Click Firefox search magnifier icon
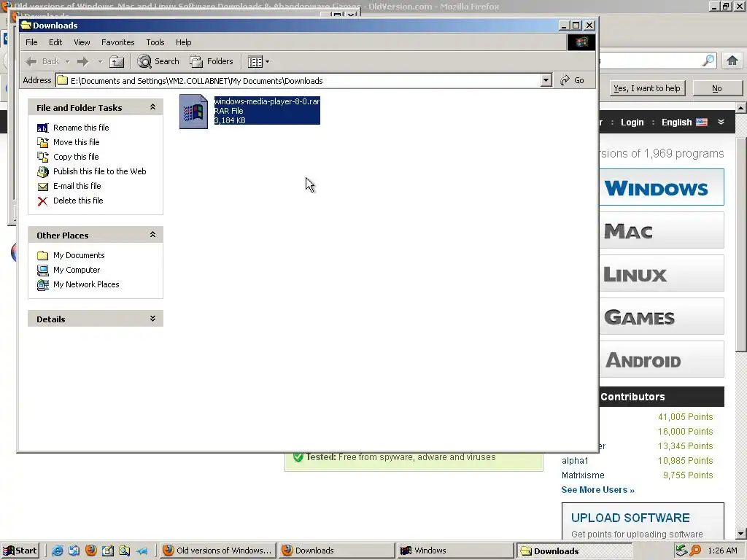The height and width of the screenshot is (560, 747). [x=708, y=61]
